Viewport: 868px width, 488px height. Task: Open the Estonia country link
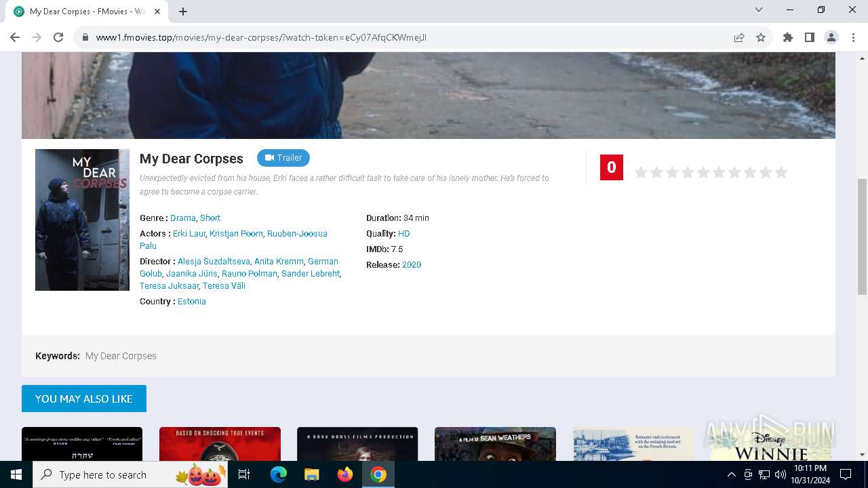click(192, 302)
